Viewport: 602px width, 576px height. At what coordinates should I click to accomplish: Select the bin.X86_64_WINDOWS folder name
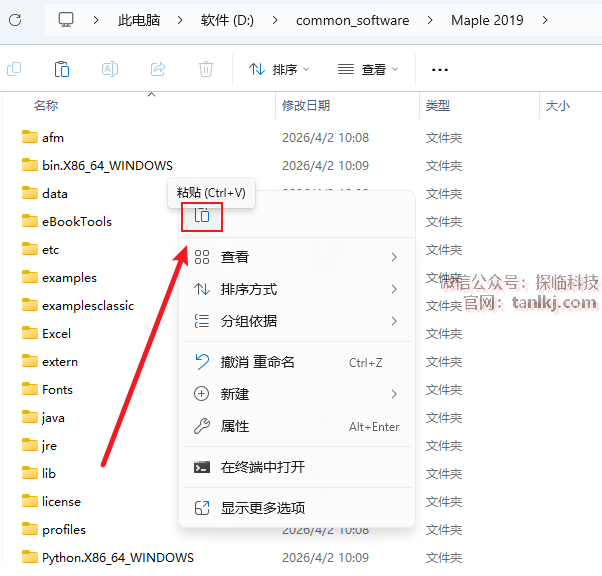(x=108, y=166)
